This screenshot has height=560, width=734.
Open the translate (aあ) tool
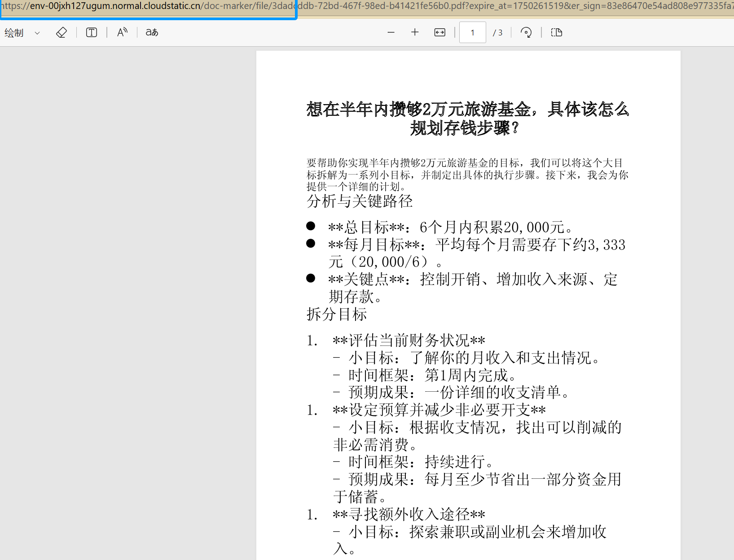coord(152,32)
